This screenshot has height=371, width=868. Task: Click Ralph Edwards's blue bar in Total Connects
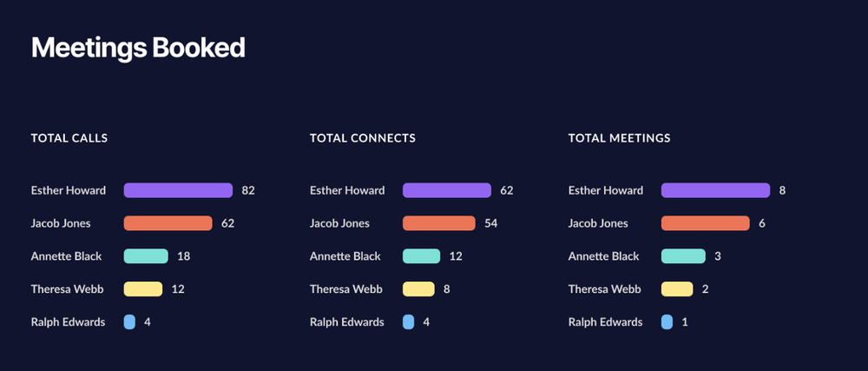click(x=408, y=322)
